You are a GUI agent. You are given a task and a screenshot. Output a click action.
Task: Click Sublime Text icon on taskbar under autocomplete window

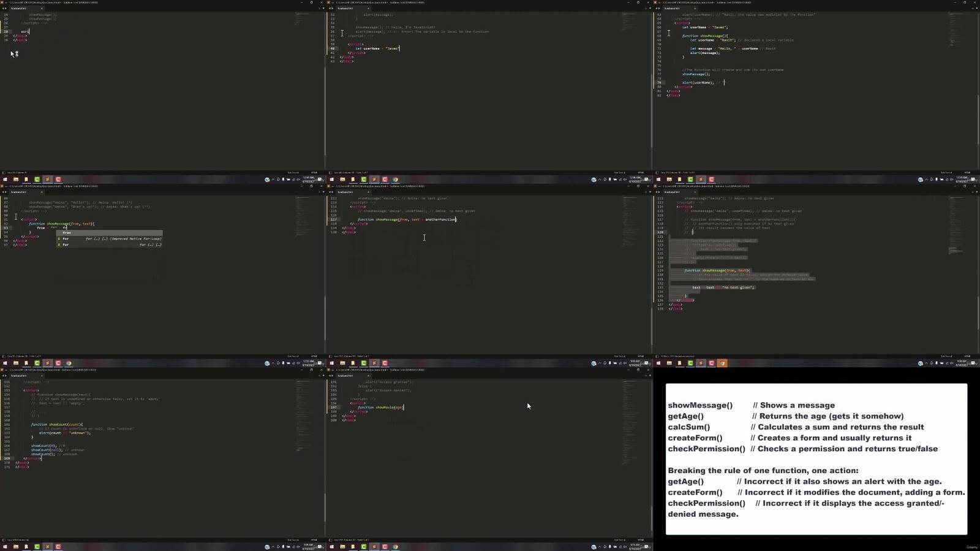[x=47, y=363]
